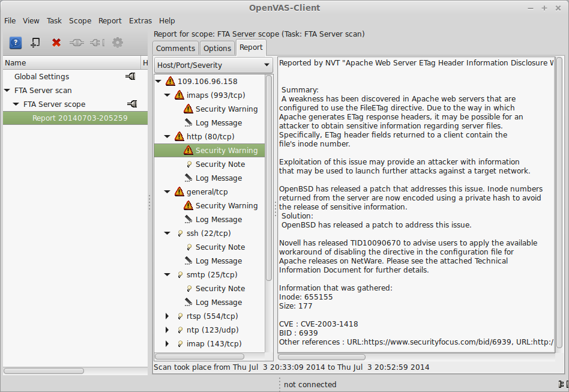This screenshot has width=569, height=392.
Task: Select Log Message under ssh (22/tcp)
Action: (219, 261)
